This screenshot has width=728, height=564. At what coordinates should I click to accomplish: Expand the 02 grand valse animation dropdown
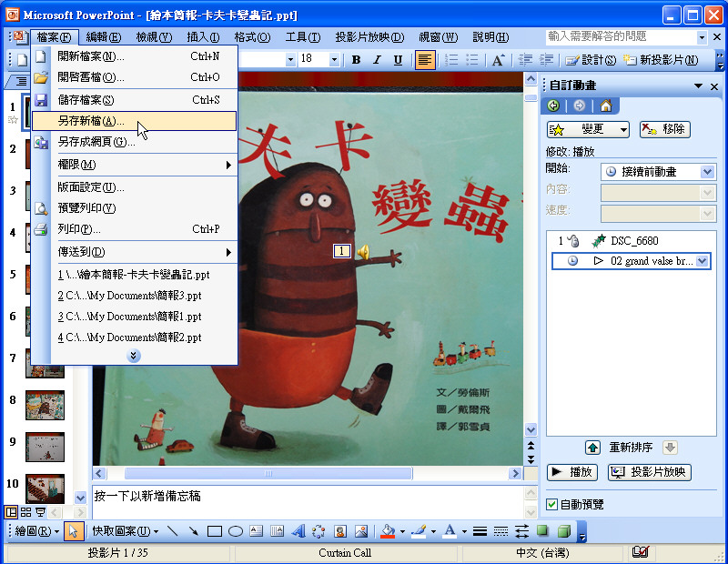703,261
